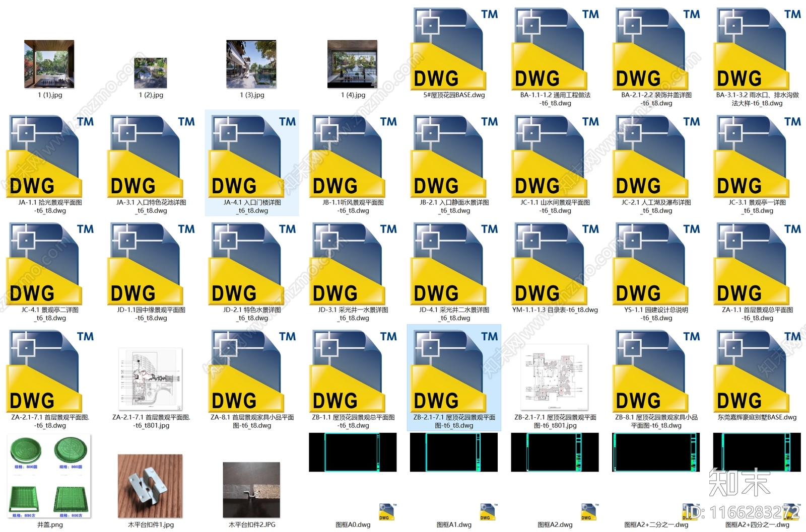Open the 木平台扣件2.JPG thumbnail
Screen dimensions: 806x532
[x=251, y=490]
